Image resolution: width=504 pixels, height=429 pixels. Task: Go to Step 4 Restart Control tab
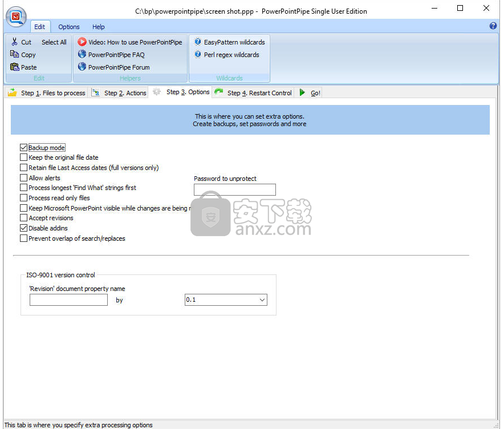[253, 92]
